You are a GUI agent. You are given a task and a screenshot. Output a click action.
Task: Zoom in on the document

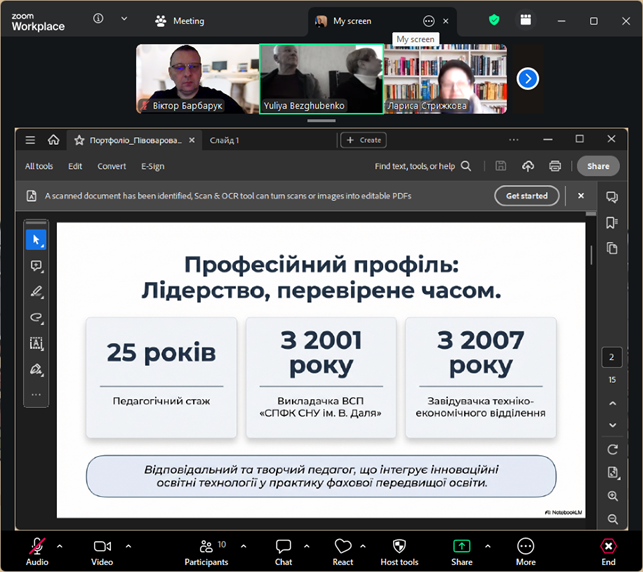point(612,496)
